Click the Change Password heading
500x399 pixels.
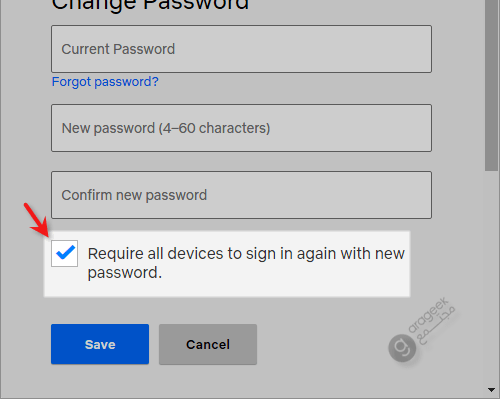coord(150,5)
